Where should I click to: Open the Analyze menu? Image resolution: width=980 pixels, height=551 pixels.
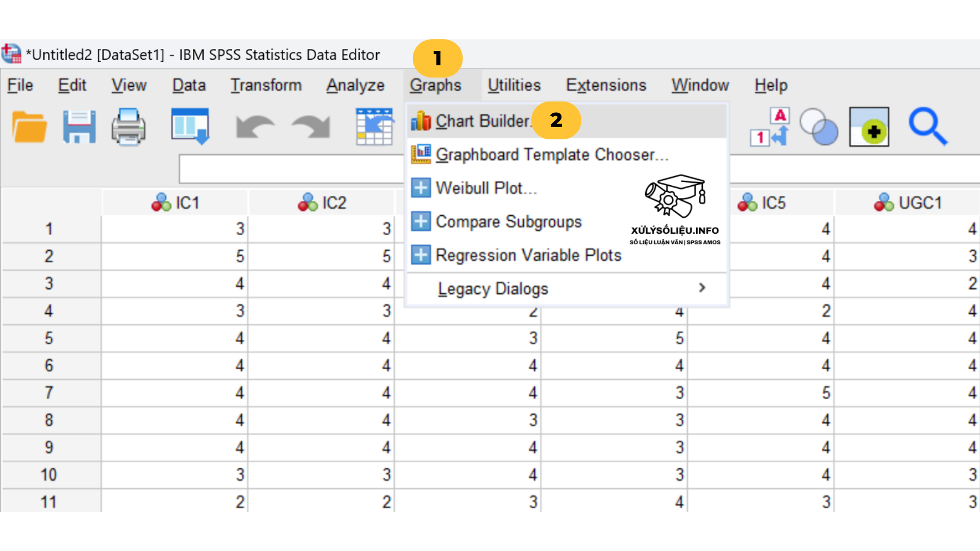pyautogui.click(x=355, y=85)
